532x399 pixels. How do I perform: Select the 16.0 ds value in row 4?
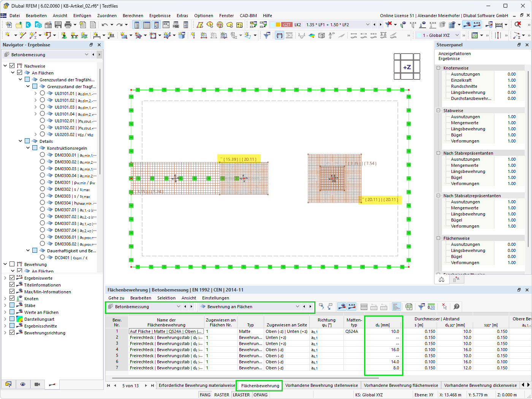(383, 350)
